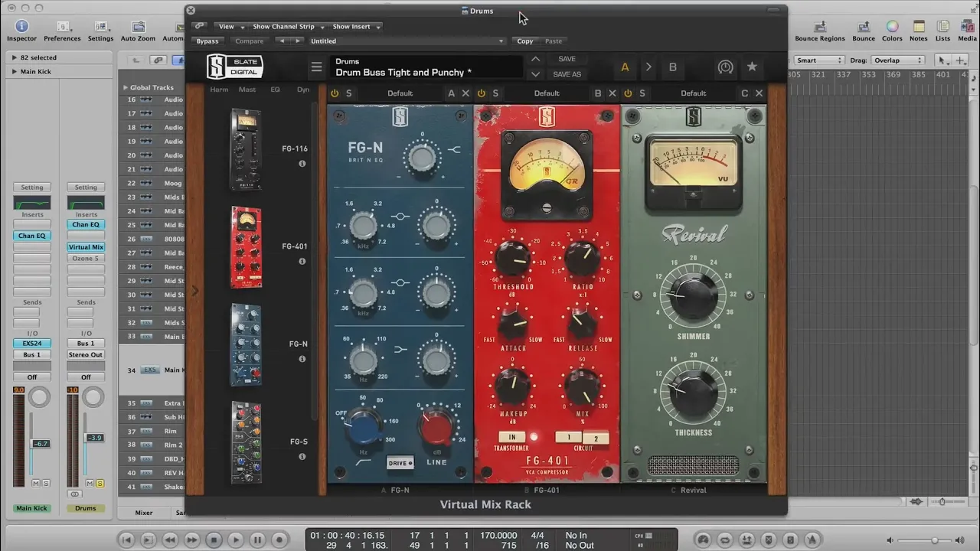Open the Smart snap dropdown
980x551 pixels.
pos(818,60)
